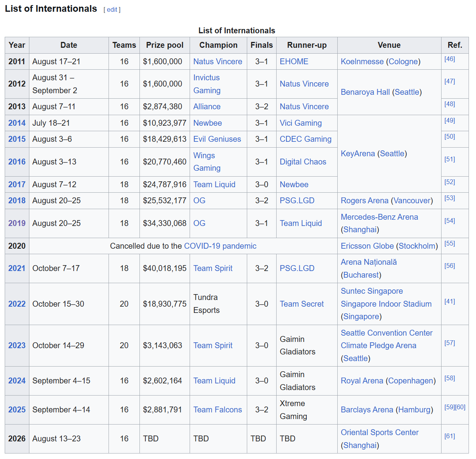Open Newbee champion link in 2014 row
The height and width of the screenshot is (459, 476).
[208, 123]
